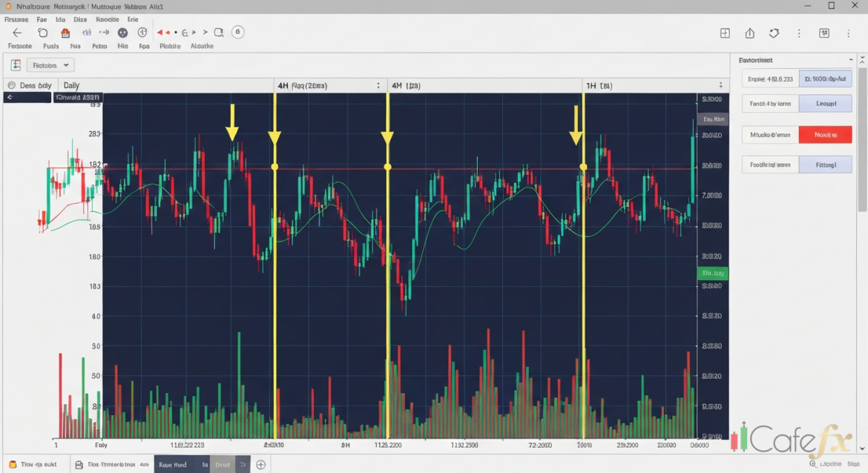Select the dark crosshair tool icon in toolbar

[x=123, y=32]
